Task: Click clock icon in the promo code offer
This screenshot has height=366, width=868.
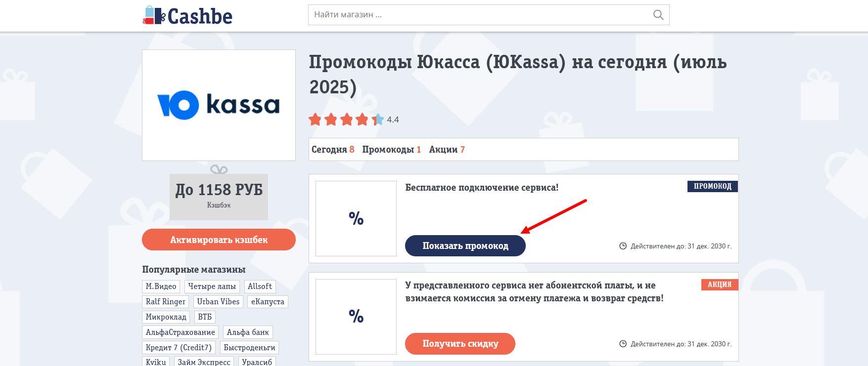Action: tap(623, 246)
